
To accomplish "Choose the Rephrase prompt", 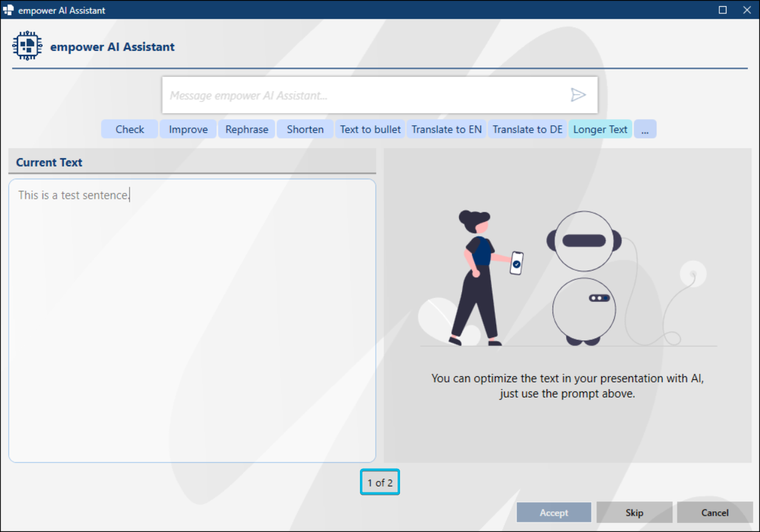I will pyautogui.click(x=246, y=129).
